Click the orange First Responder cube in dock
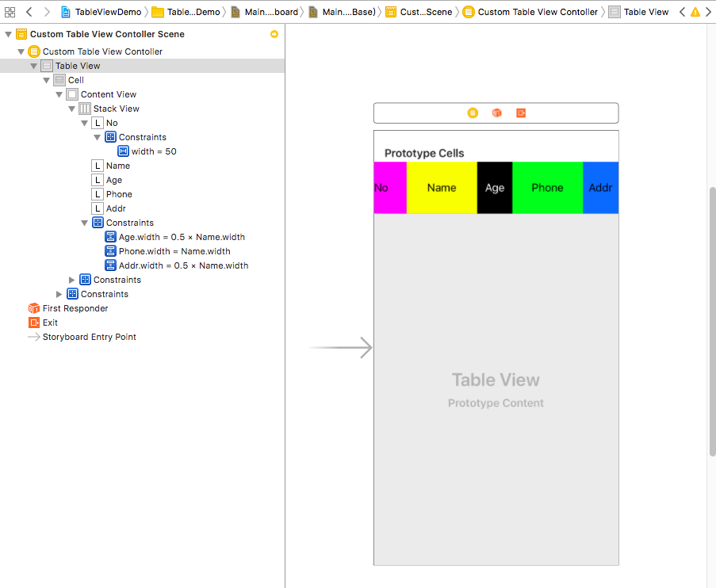 pos(496,113)
